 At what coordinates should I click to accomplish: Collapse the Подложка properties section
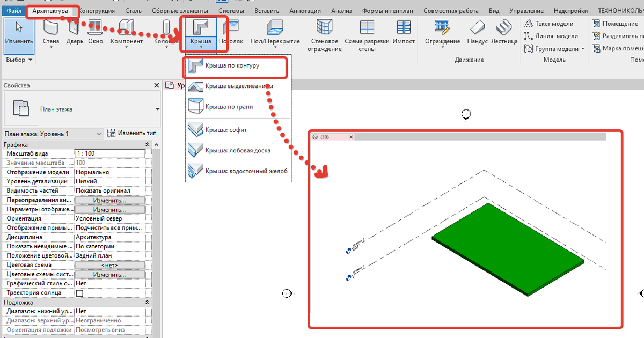[147, 303]
